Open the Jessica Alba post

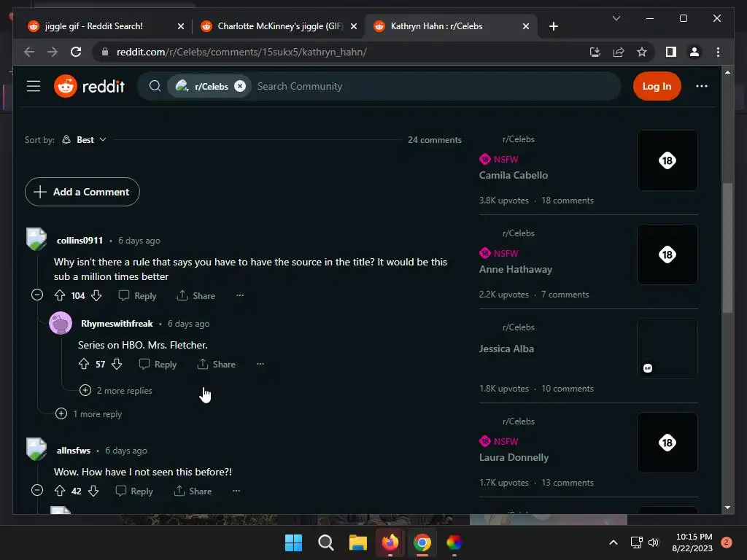[506, 349]
